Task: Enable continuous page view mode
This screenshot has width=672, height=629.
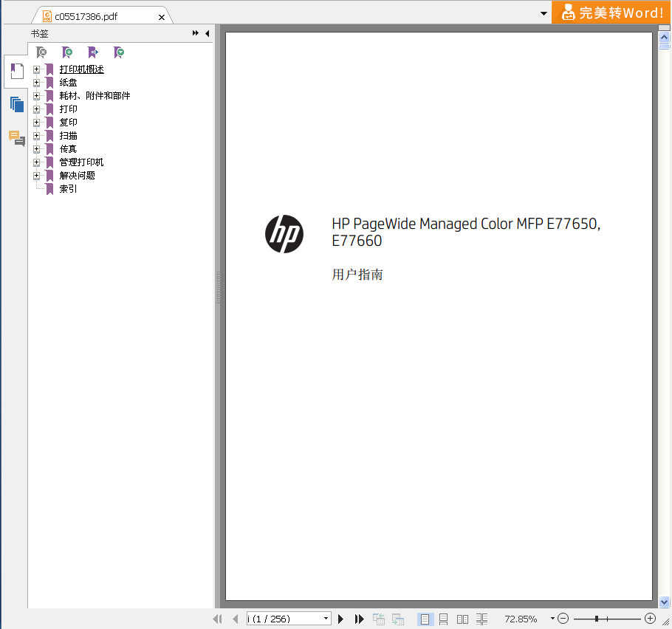Action: 444,619
